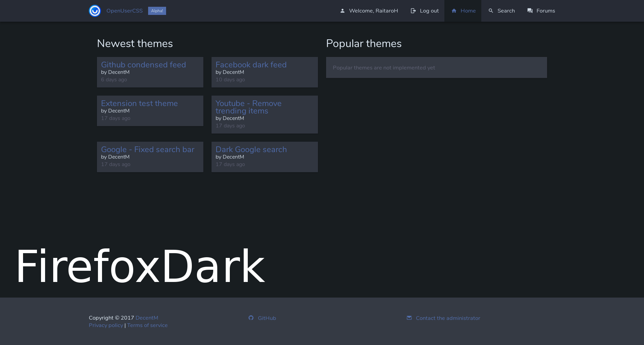Open Dark Google search theme
Image resolution: width=644 pixels, height=345 pixels.
(251, 149)
